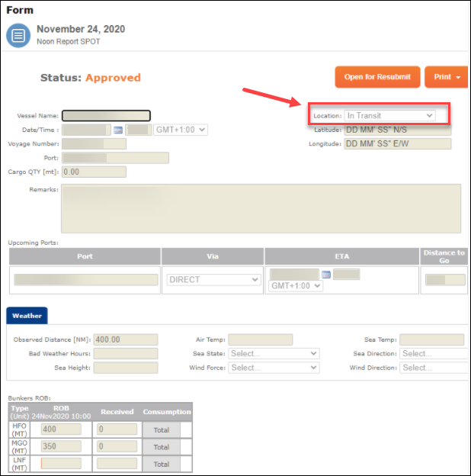Open the Location In Transit dropdown
471x476 pixels.
(389, 116)
